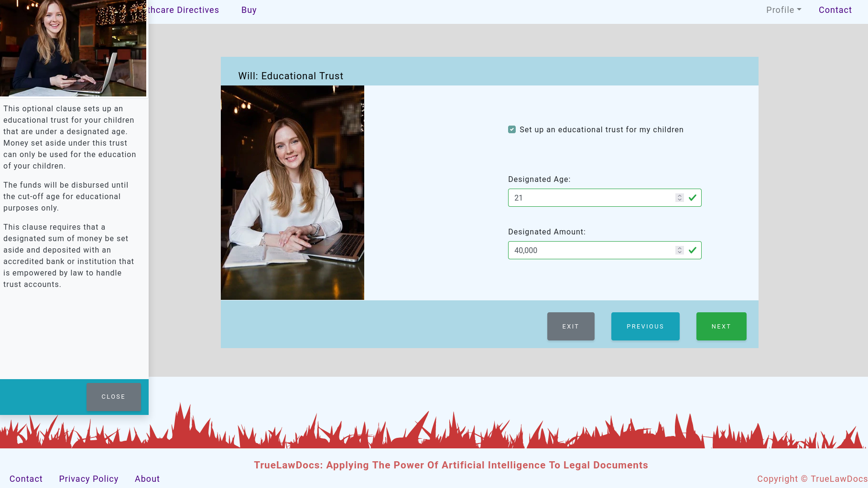Click the 'Will: Educational Trust' heading
868x488 pixels.
[x=291, y=76]
